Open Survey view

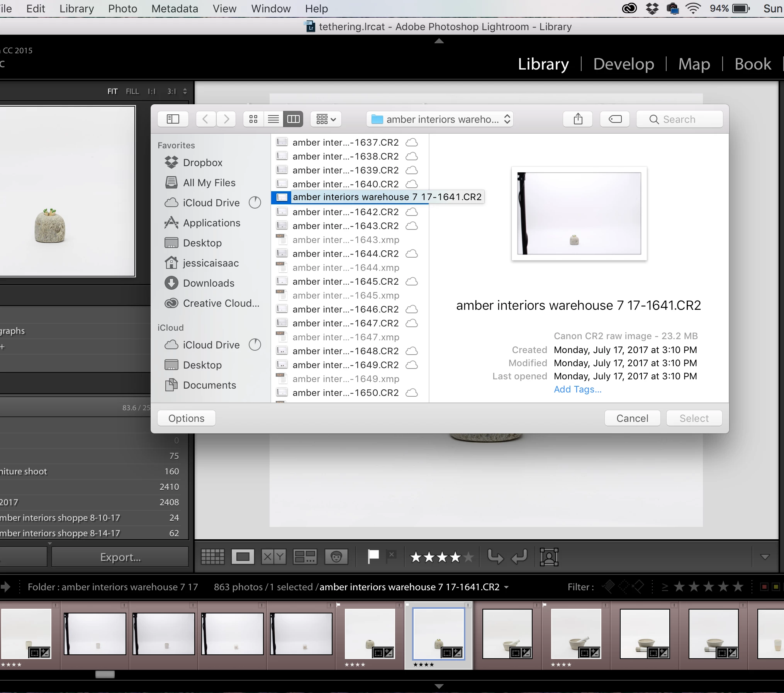(x=305, y=557)
